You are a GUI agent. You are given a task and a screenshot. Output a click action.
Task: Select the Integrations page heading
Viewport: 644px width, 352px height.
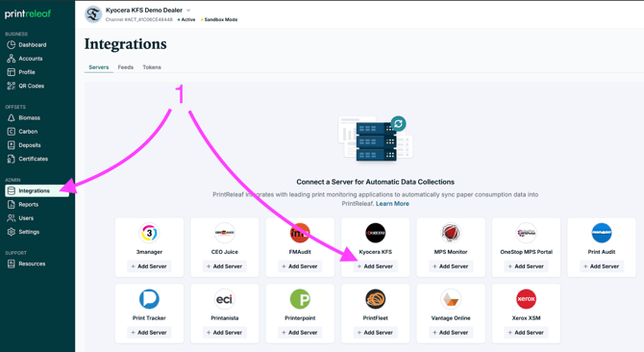coord(125,44)
